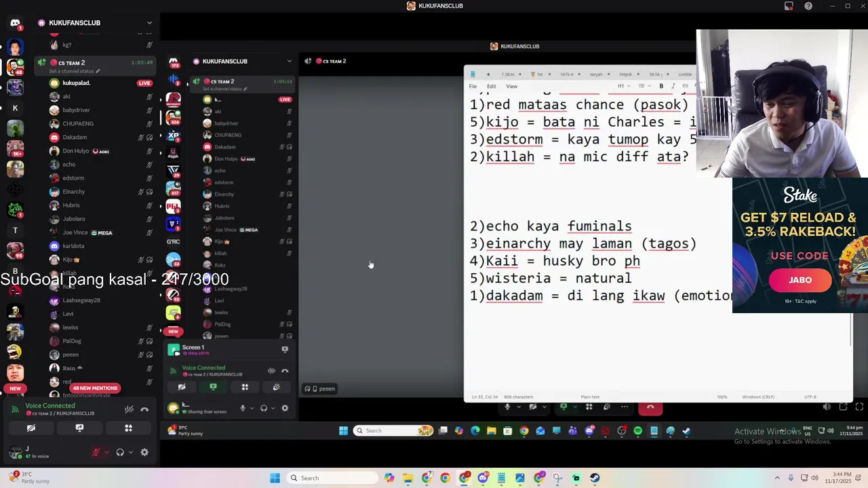Toggle fullscreen for the stream view

(859, 407)
